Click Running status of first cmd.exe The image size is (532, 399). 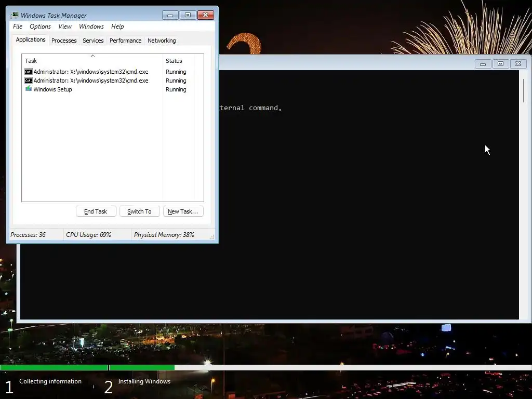point(176,72)
